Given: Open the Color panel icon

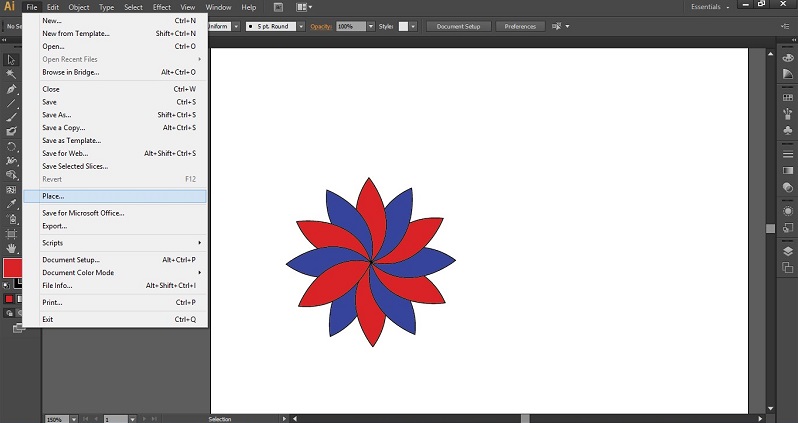Looking at the screenshot, I should point(787,60).
